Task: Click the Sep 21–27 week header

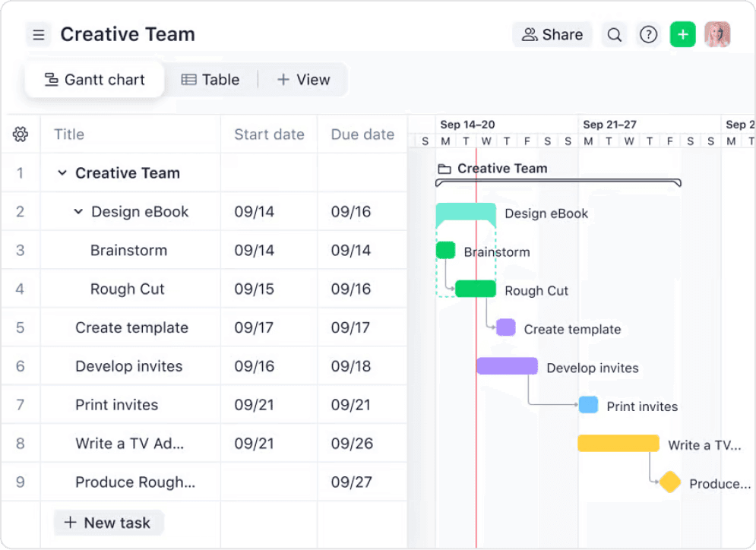Action: tap(610, 125)
